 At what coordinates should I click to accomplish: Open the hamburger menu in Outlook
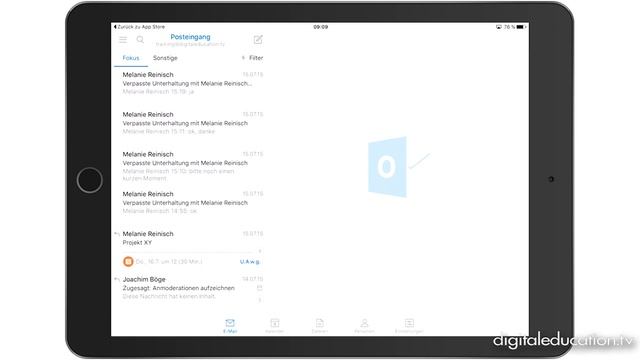tap(123, 40)
